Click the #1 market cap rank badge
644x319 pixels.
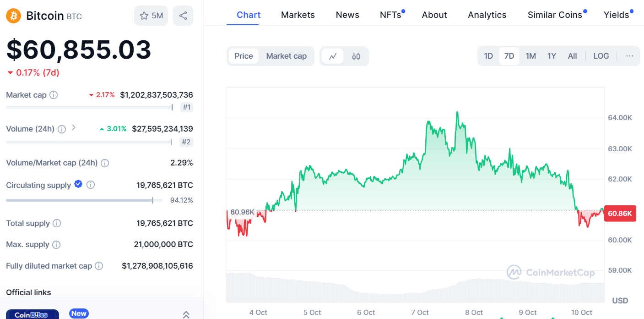[x=186, y=108]
